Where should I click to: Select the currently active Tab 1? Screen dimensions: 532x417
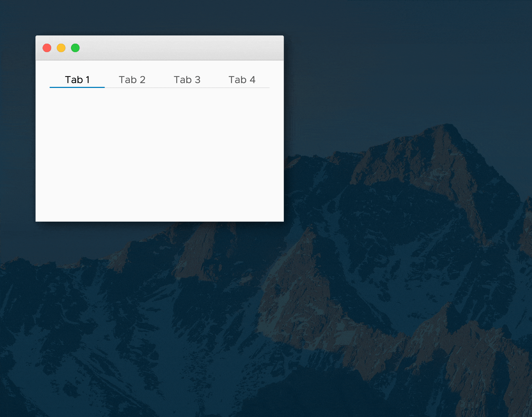[77, 79]
